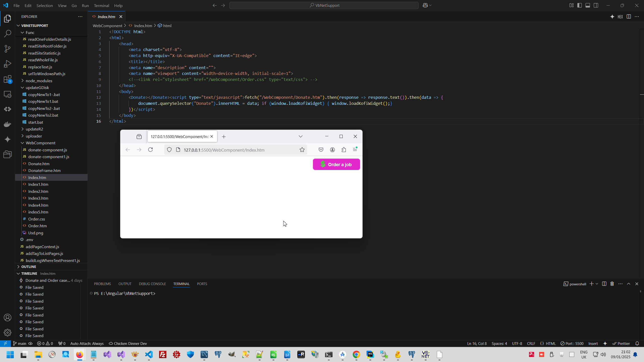Open Run and Debug view
The height and width of the screenshot is (362, 644).
(x=8, y=64)
